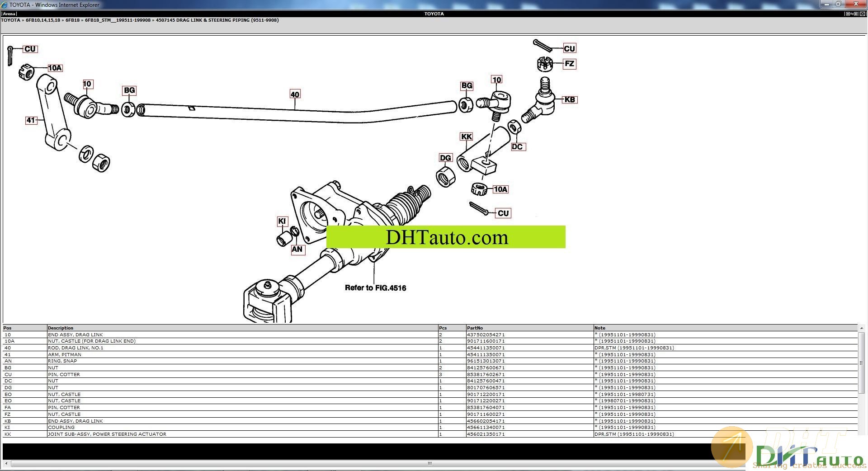This screenshot has width=868, height=471.
Task: Select the CU PIN, COTTER row
Action: 430,375
